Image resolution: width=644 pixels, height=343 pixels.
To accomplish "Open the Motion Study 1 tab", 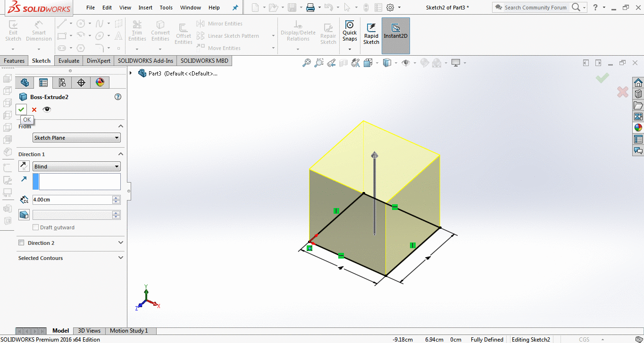I will click(x=129, y=331).
